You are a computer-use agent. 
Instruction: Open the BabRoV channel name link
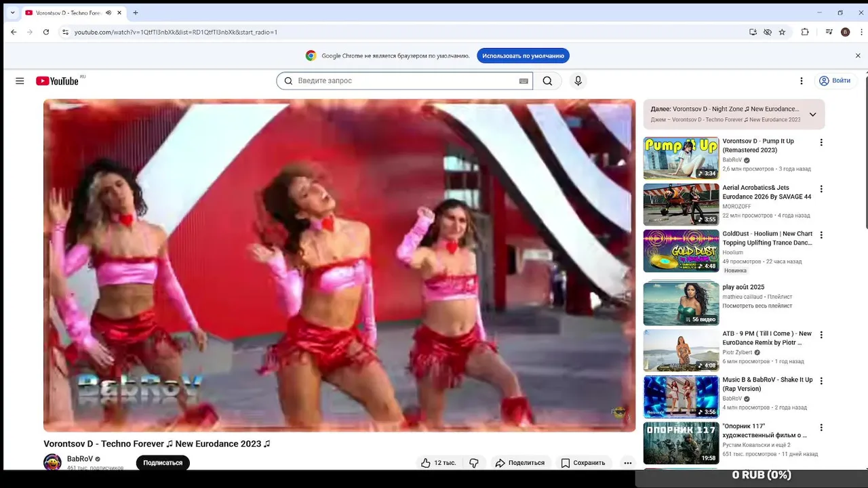click(80, 459)
